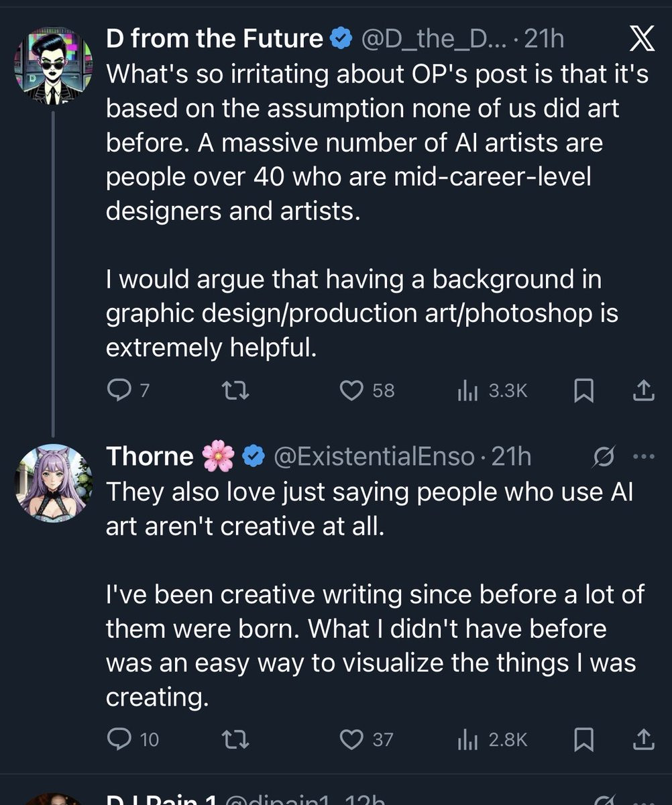Like Thorne's post with 37 likes
Image resolution: width=672 pixels, height=805 pixels.
[352, 739]
